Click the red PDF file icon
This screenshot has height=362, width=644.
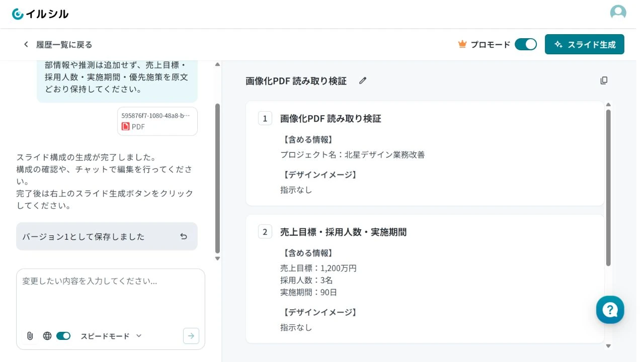(x=126, y=127)
